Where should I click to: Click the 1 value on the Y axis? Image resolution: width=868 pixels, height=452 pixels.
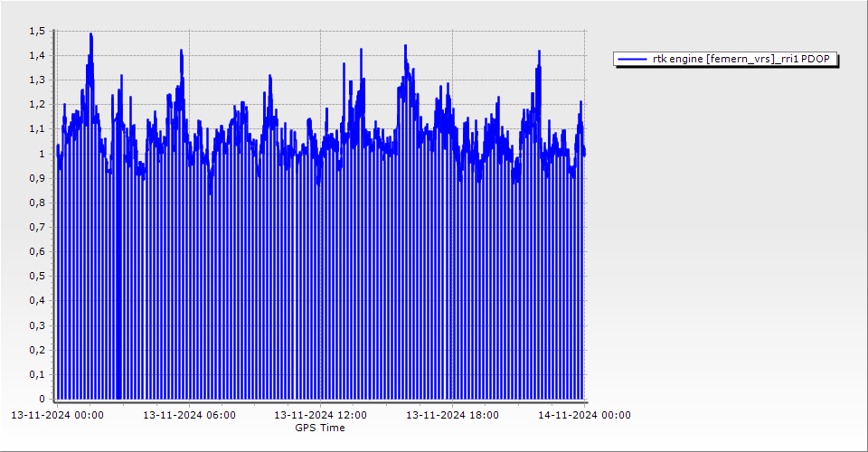(41, 154)
